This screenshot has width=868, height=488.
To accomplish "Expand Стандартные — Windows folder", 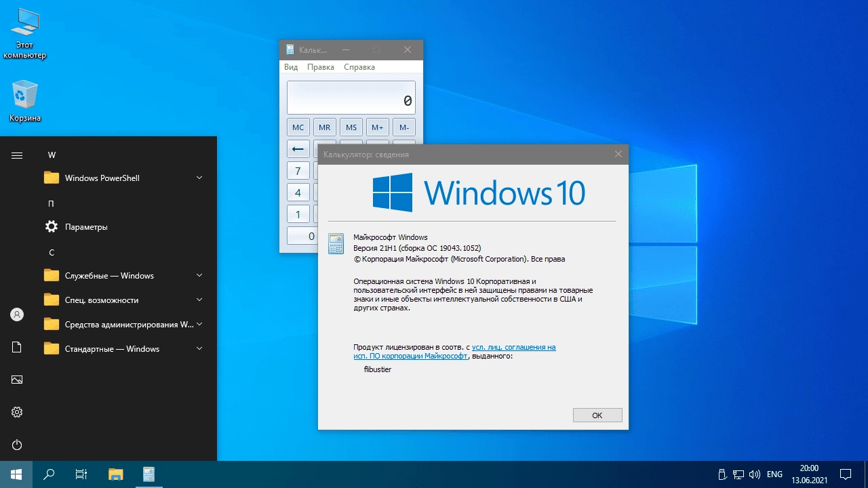I will point(125,349).
